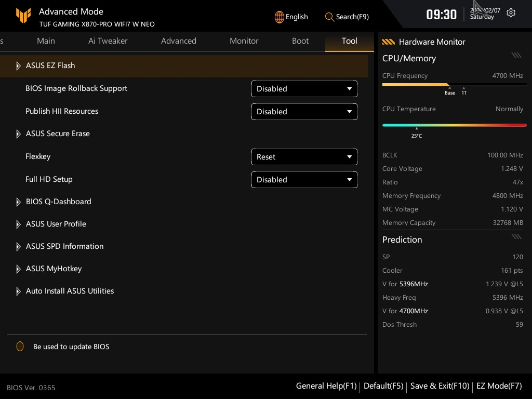The height and width of the screenshot is (399, 532).
Task: Open the Publish HII Resources dropdown
Action: click(304, 112)
